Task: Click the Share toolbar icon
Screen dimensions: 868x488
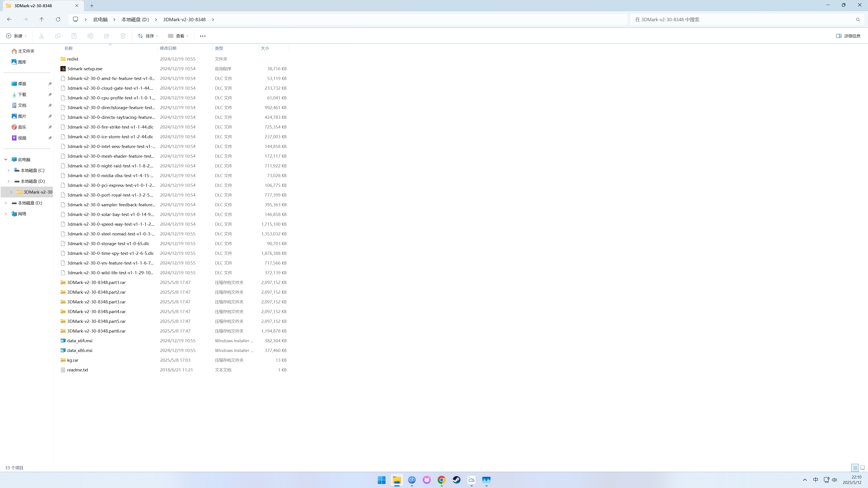Action: click(107, 36)
